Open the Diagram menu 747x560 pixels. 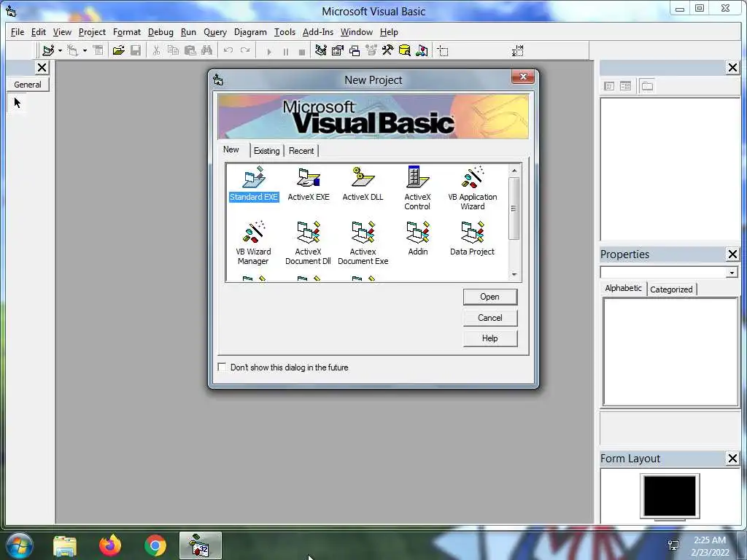pos(250,32)
